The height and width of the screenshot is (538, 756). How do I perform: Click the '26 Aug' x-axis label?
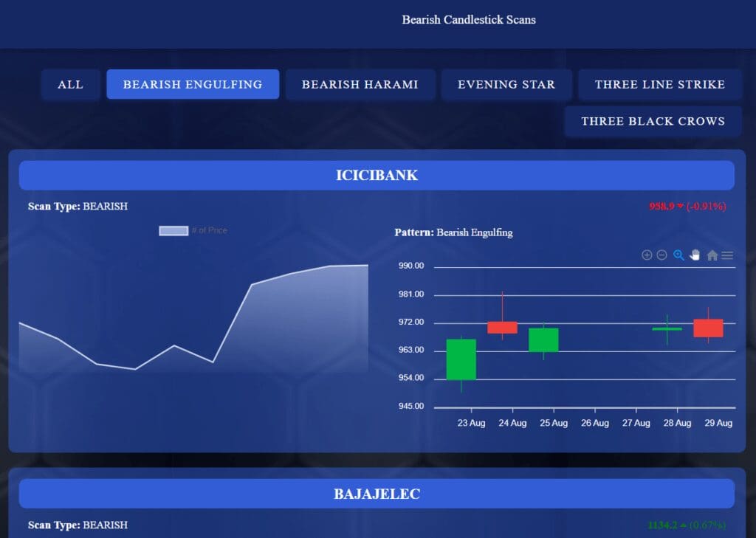point(595,423)
